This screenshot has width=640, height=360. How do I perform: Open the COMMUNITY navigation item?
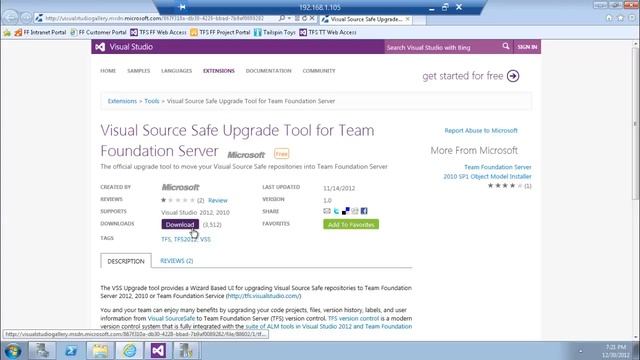319,71
